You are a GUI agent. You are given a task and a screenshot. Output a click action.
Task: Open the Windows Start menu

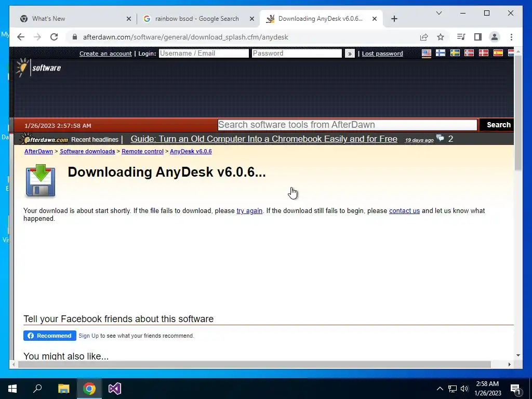(x=12, y=389)
